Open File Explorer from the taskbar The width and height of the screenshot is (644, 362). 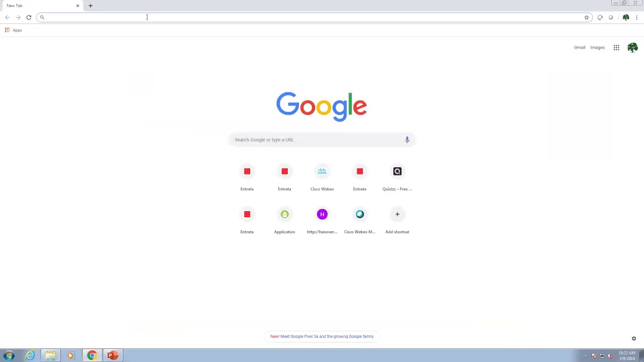coord(50,355)
